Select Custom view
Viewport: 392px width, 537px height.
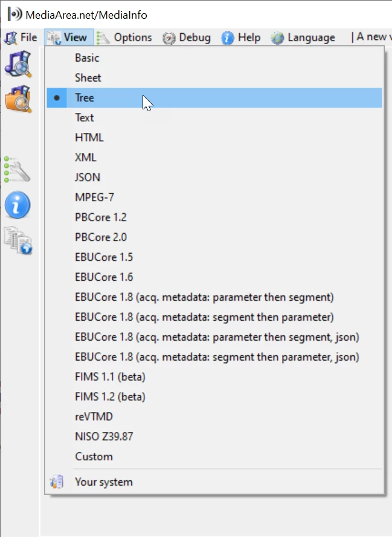[x=214, y=456]
